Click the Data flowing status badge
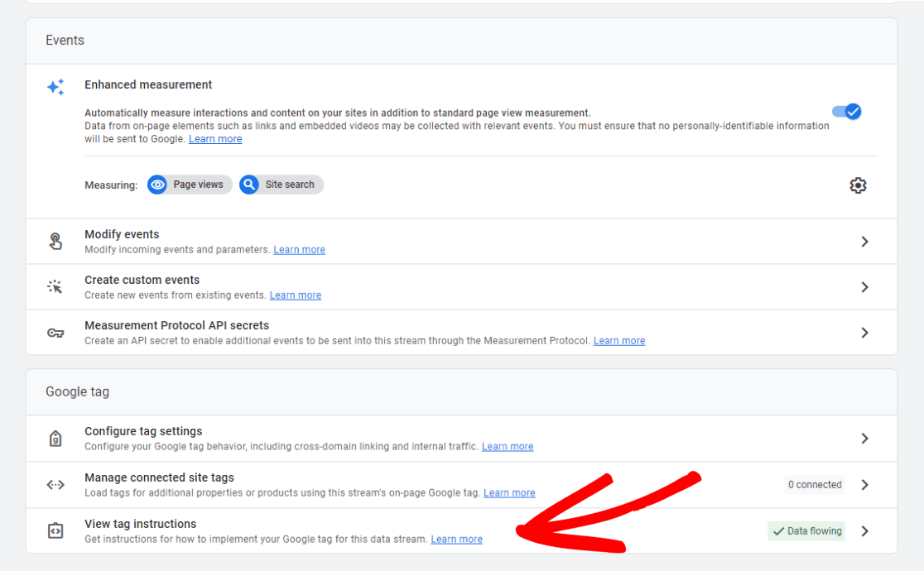This screenshot has width=924, height=571. point(806,530)
